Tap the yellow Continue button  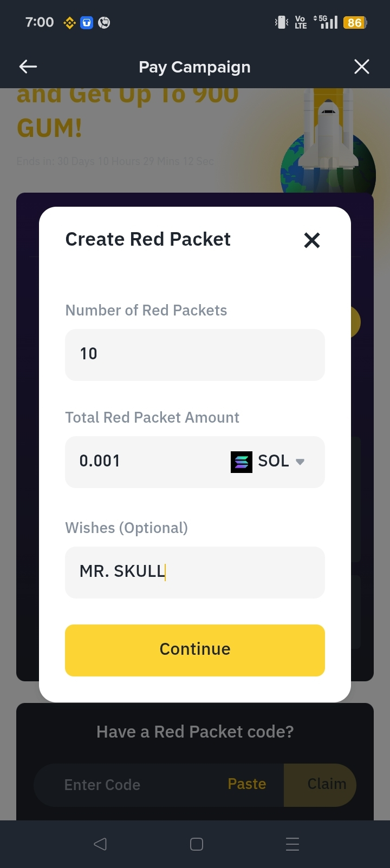click(195, 650)
